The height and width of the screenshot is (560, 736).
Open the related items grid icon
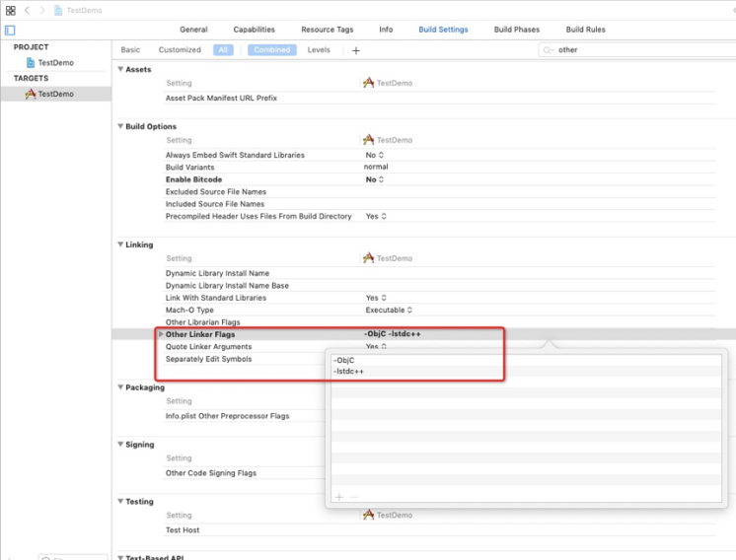10,9
